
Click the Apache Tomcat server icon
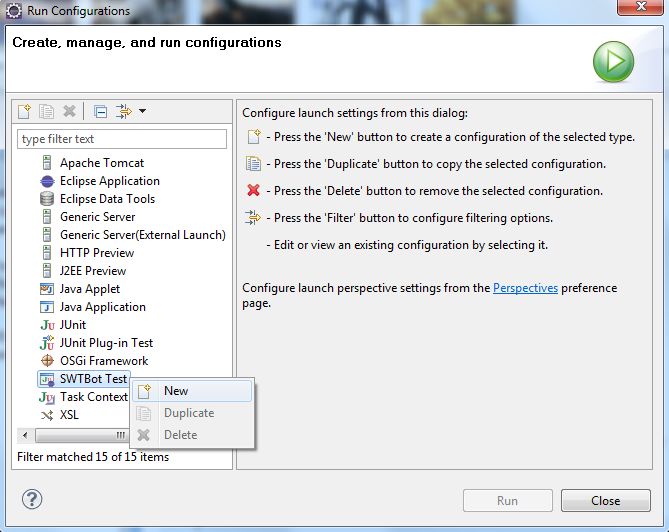click(47, 163)
